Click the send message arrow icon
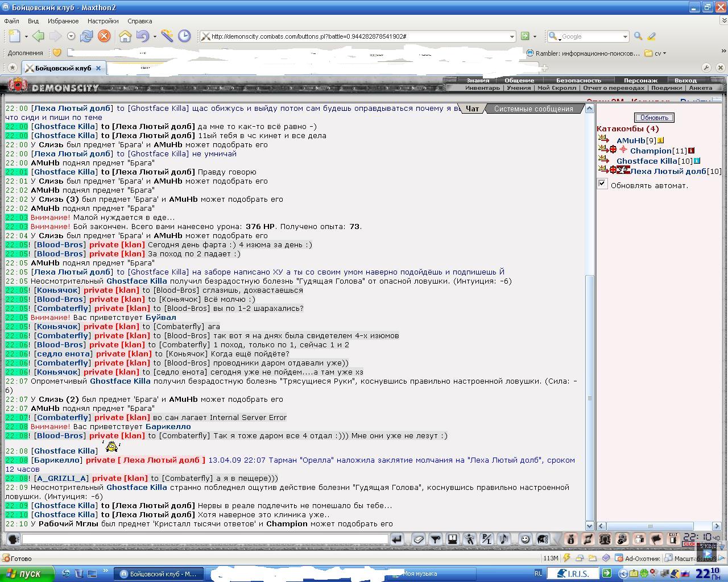The height and width of the screenshot is (582, 728). tap(396, 539)
